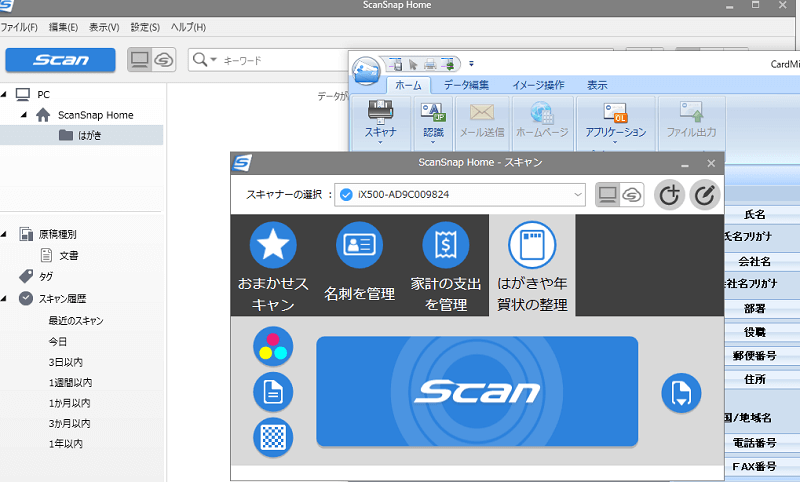The image size is (800, 482).
Task: Select 3か月以内 history filter
Action: [x=69, y=423]
